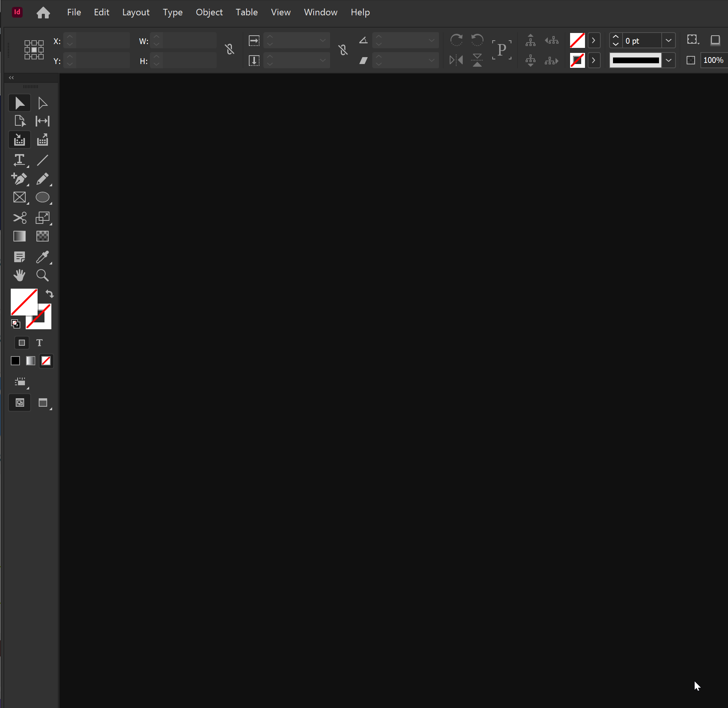The image size is (728, 708).
Task: Apply solid color mode
Action: coord(15,361)
